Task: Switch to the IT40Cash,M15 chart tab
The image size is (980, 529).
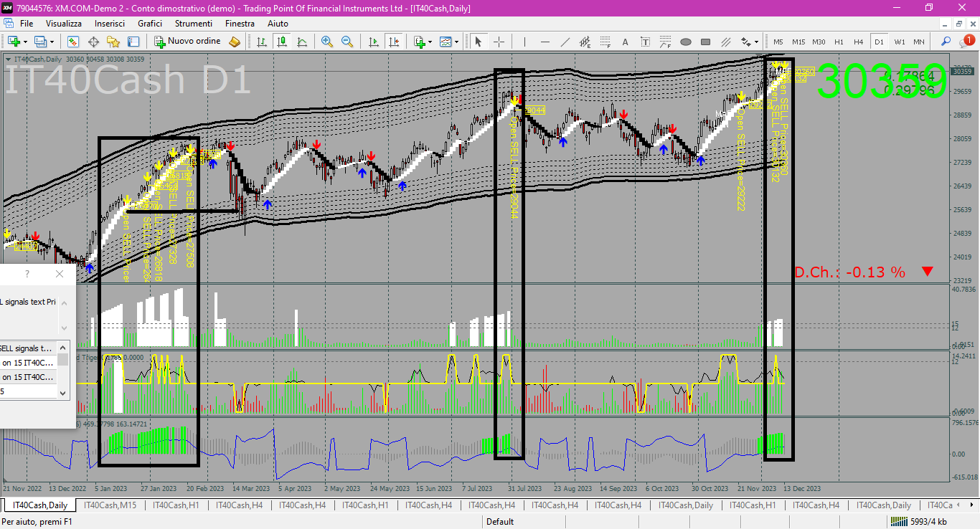Action: 110,505
